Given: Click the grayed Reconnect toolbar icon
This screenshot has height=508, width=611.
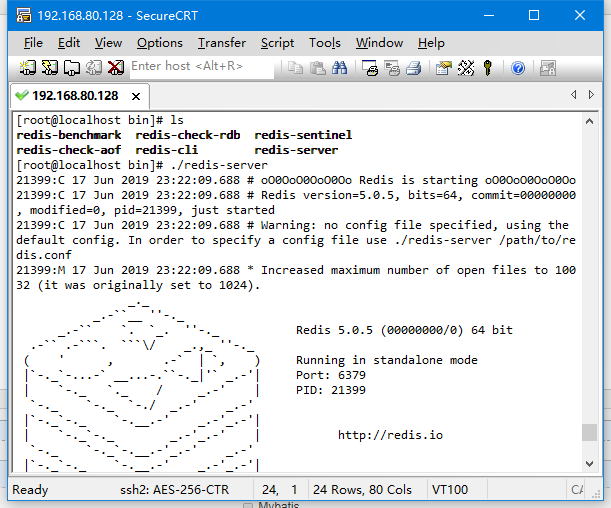Looking at the screenshot, I should [x=94, y=68].
